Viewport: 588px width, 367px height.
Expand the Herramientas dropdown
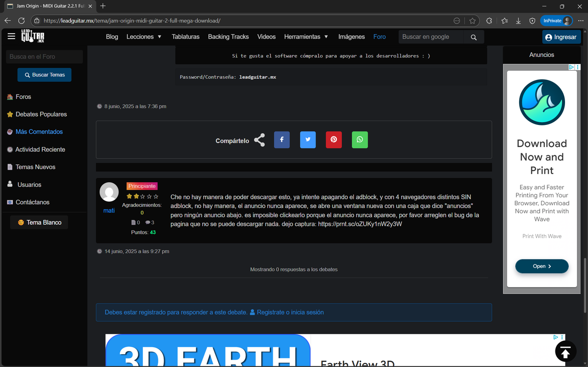coord(306,37)
